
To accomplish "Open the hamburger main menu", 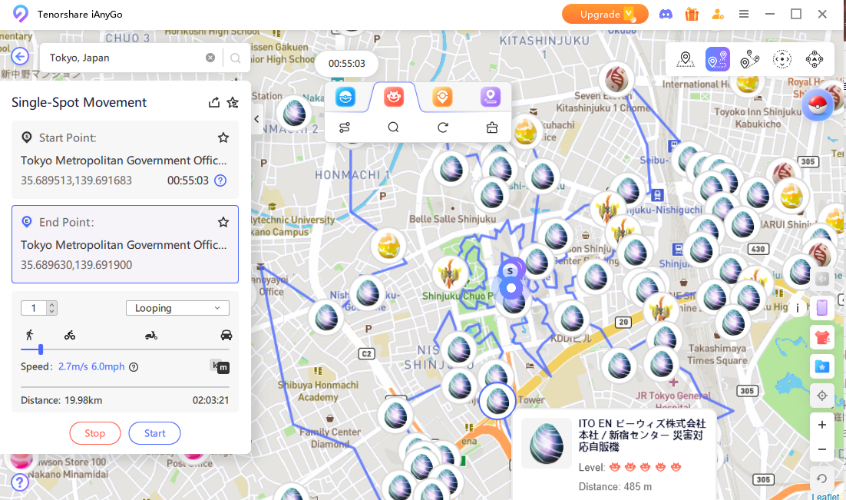I will [x=743, y=15].
